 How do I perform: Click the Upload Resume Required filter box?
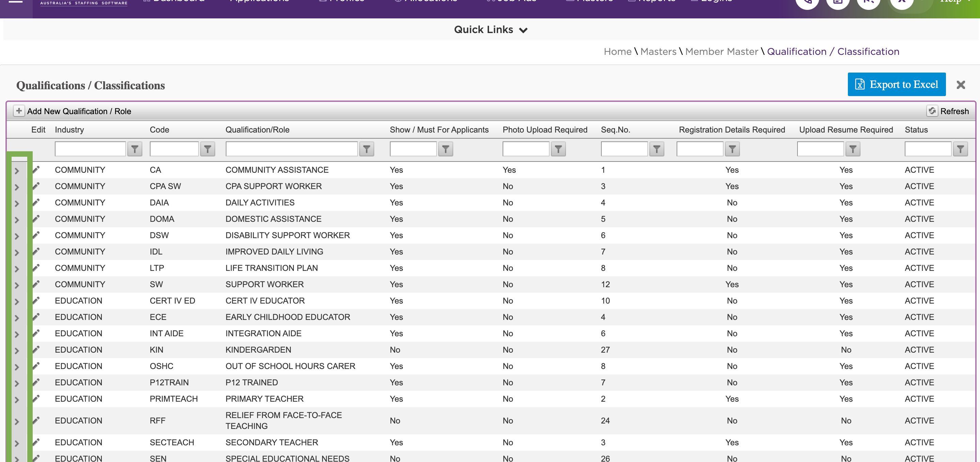tap(821, 149)
